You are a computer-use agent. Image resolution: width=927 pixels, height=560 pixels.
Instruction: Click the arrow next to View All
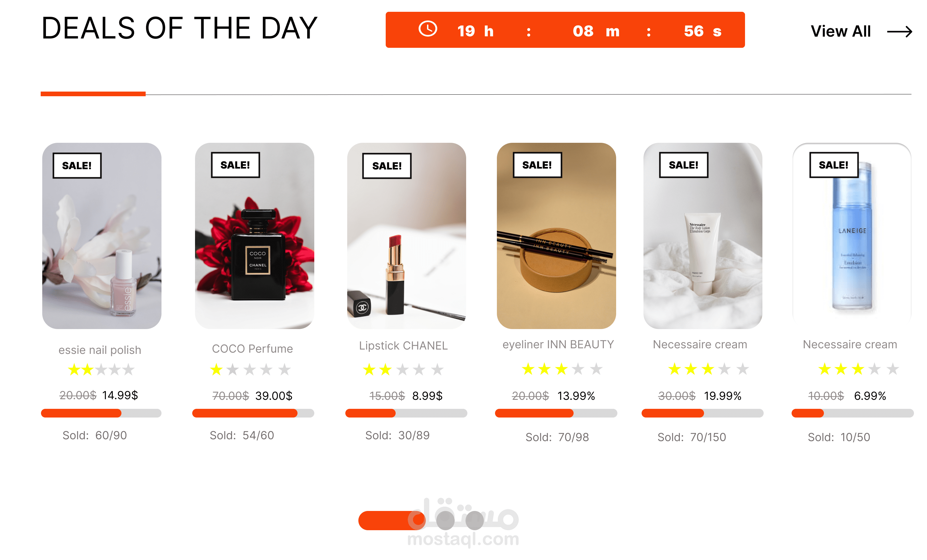point(899,31)
